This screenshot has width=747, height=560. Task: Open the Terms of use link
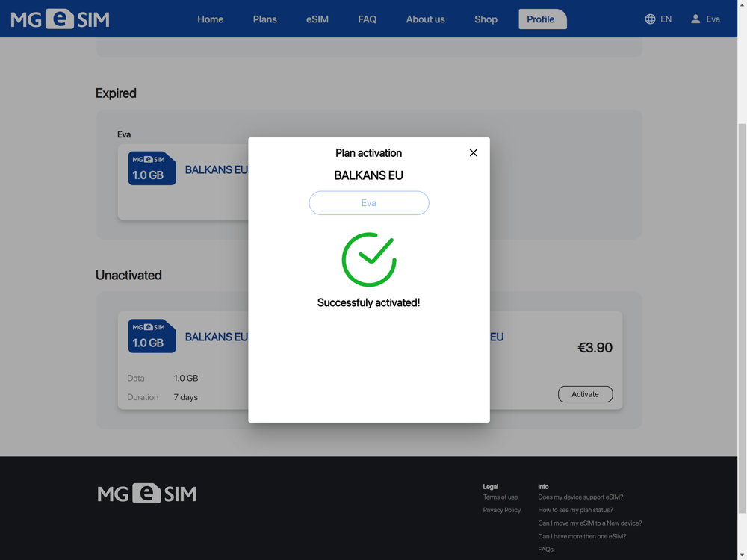pyautogui.click(x=500, y=497)
